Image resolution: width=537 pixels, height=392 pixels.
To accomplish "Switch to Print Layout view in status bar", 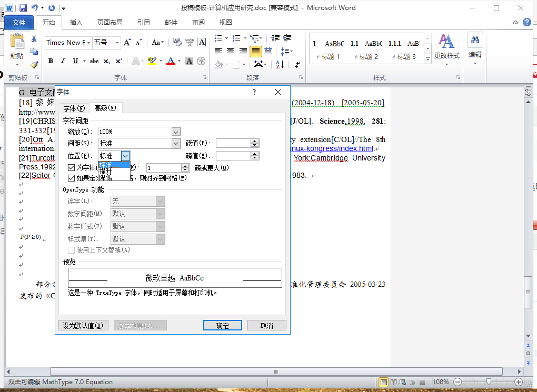I will (384, 382).
